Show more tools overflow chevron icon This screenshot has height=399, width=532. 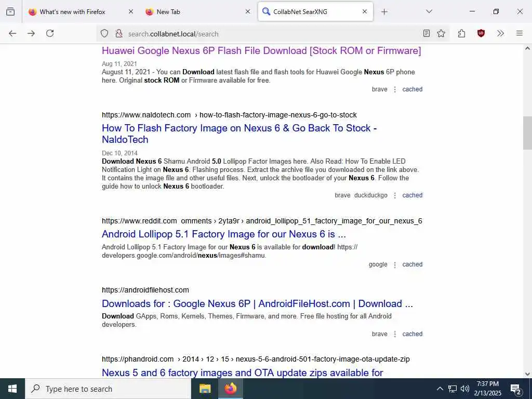point(500,33)
